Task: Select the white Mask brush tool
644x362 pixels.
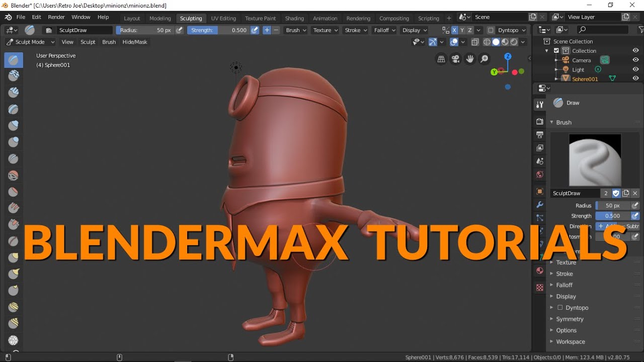Action: point(14,340)
